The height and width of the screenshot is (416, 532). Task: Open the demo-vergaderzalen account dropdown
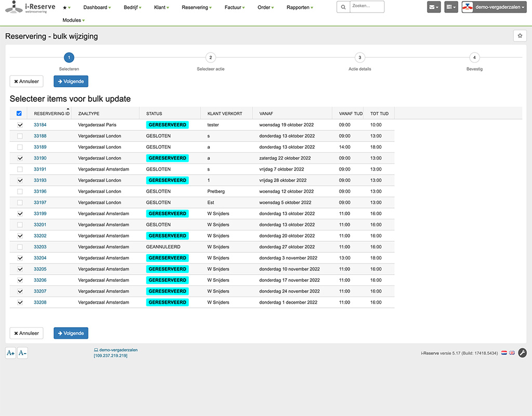pyautogui.click(x=494, y=7)
